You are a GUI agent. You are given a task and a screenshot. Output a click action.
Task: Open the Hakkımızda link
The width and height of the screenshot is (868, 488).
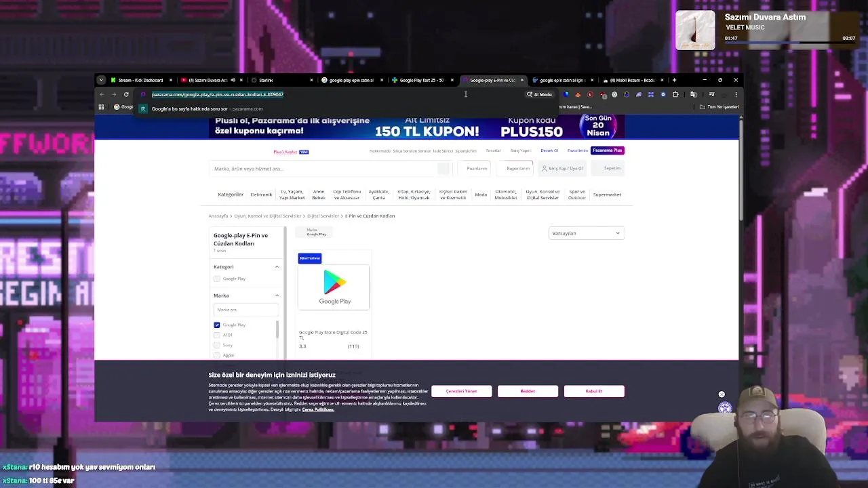(380, 150)
